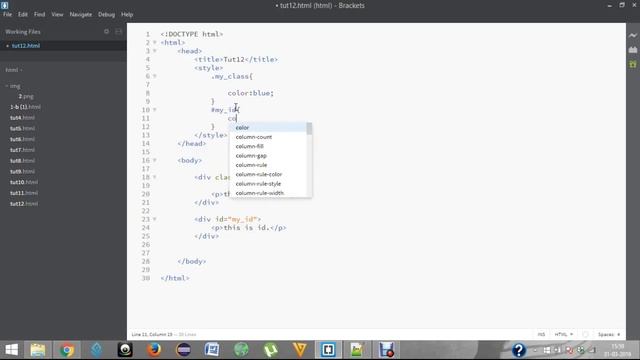The width and height of the screenshot is (640, 360).
Task: Open the floppy disk recorder taskbar icon
Action: [x=386, y=350]
